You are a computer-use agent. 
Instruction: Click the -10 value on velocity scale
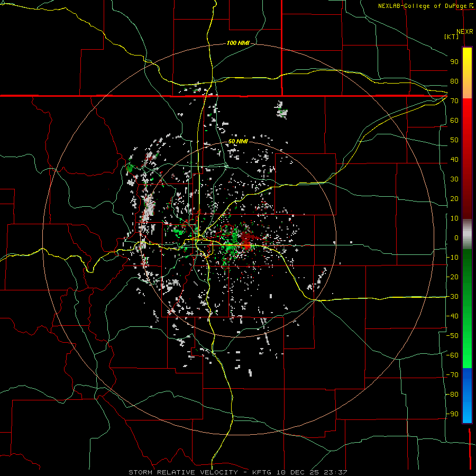pos(452,258)
